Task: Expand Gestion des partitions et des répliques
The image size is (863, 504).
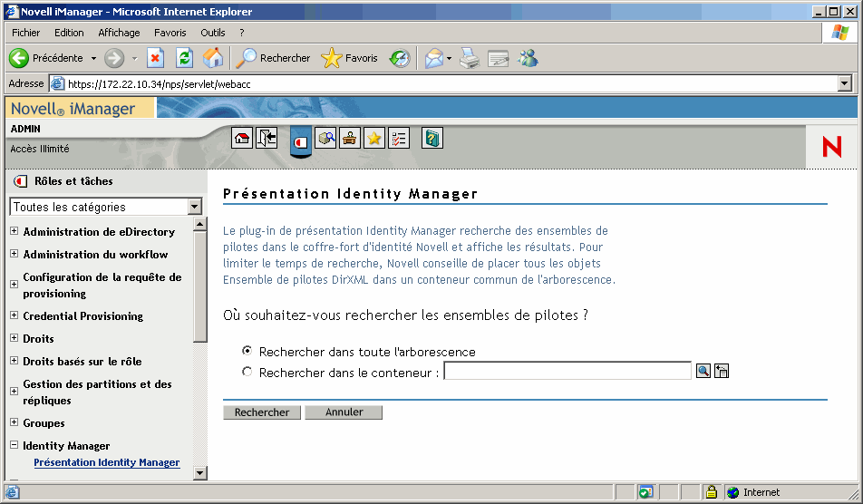Action: pos(15,392)
